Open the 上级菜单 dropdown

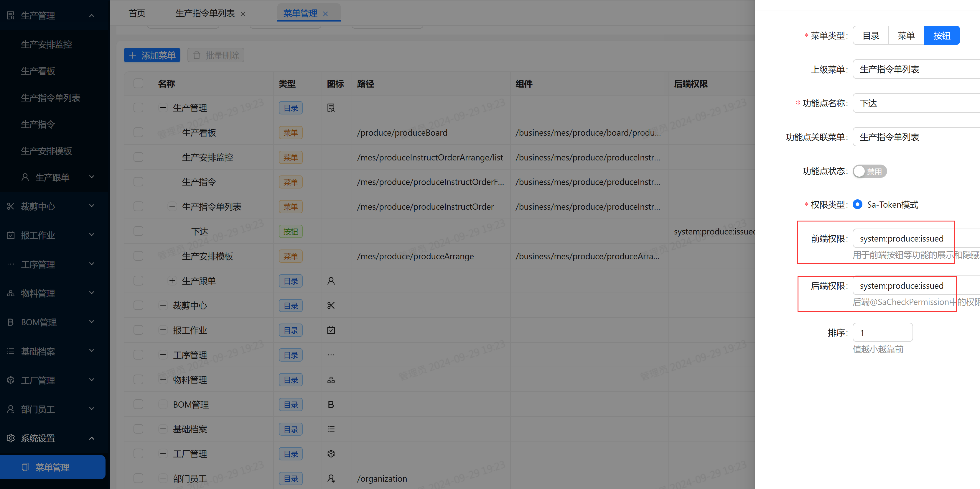coord(916,69)
